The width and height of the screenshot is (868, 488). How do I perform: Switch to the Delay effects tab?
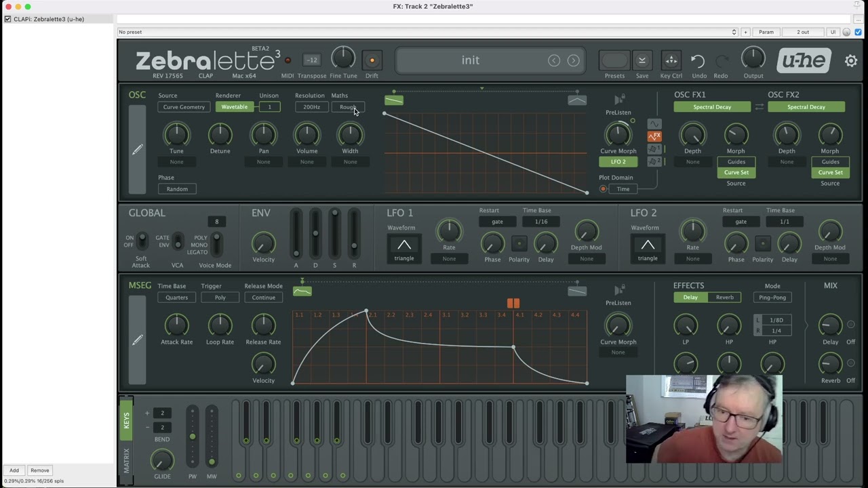tap(690, 298)
